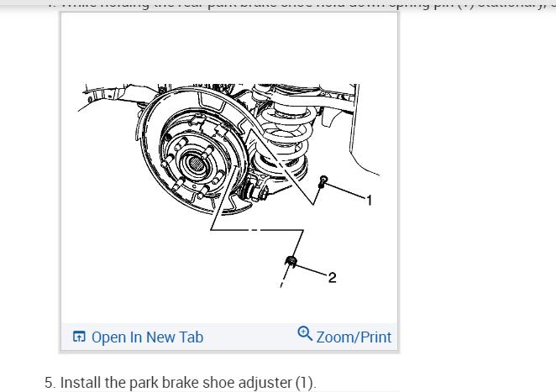Click the spring clip part near callout 2
Screen dimensions: 556x392
click(291, 262)
